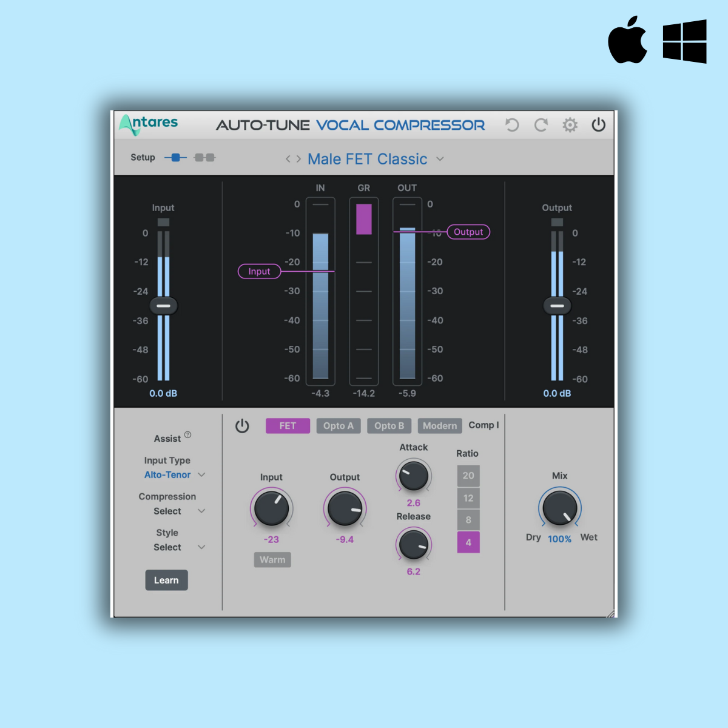Open the Male FET Classic preset dropdown
Screen dimensions: 728x728
point(376,159)
